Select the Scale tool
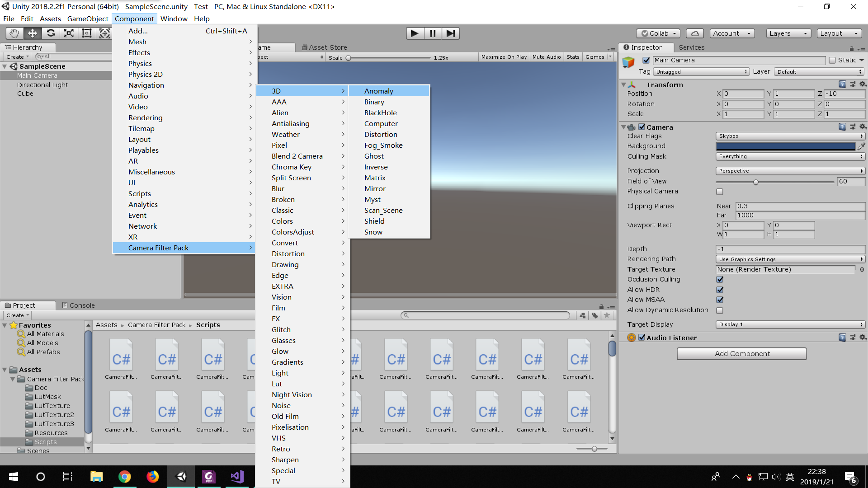Image resolution: width=868 pixels, height=488 pixels. point(69,33)
